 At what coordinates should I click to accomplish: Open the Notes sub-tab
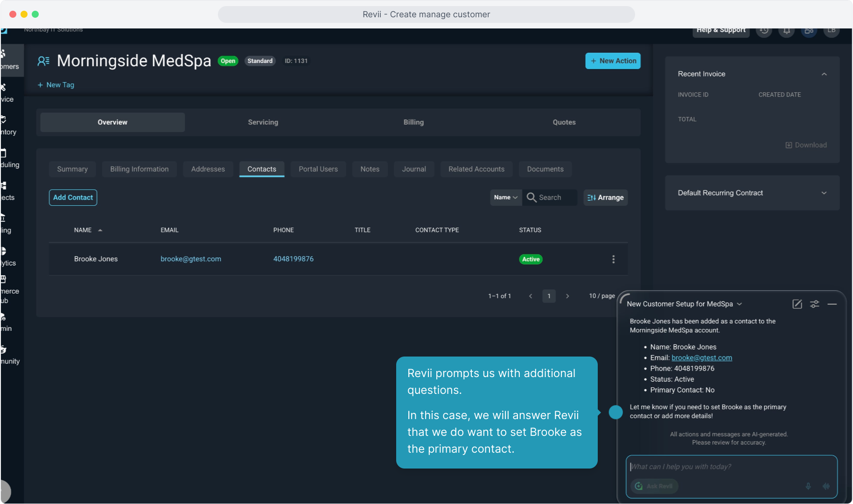click(370, 169)
